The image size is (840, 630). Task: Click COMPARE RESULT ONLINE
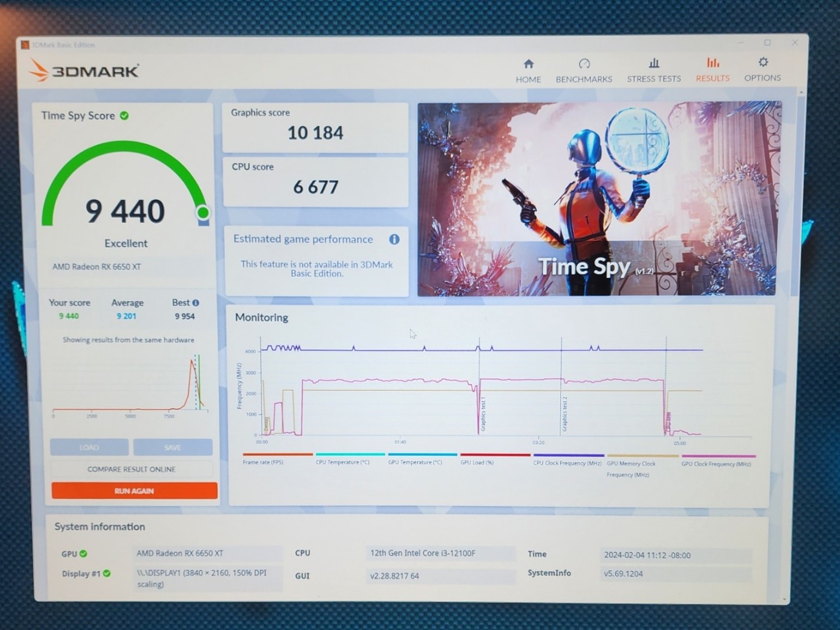tap(131, 469)
